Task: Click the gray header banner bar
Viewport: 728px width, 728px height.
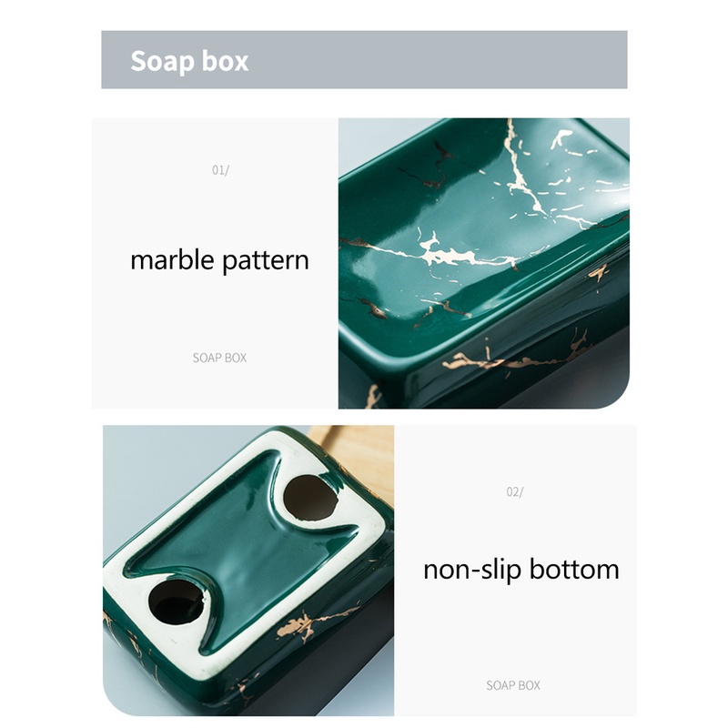Action: click(x=364, y=60)
